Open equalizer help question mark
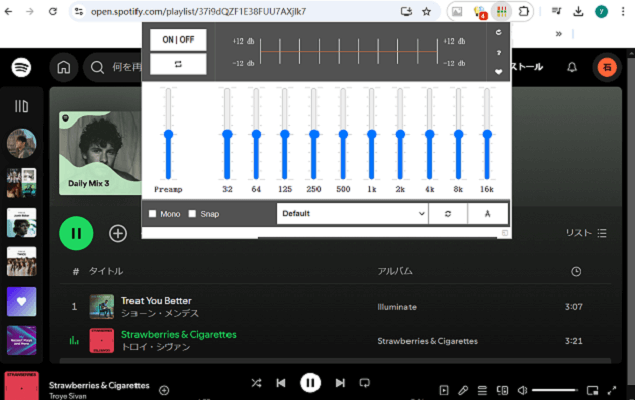 pos(499,53)
